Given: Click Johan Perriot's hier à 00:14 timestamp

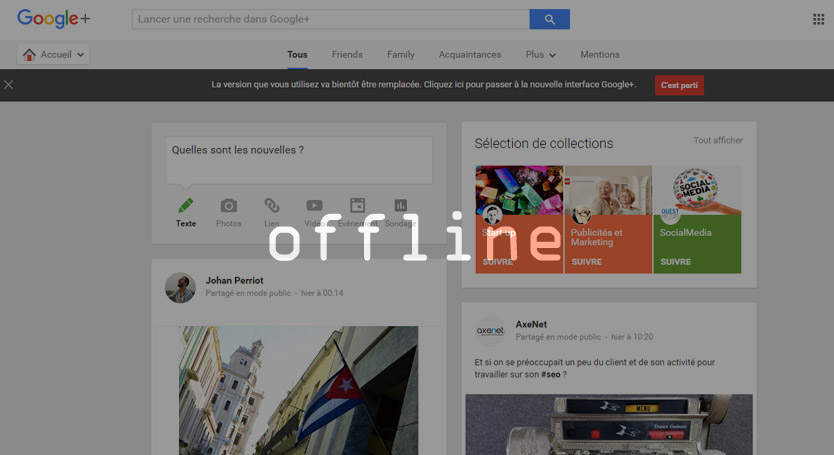Looking at the screenshot, I should pos(322,293).
